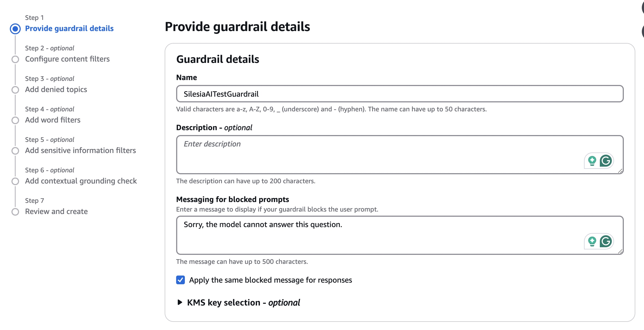Click lightbulb suggestion icon in Description field
Viewport: 644px width, 330px height.
pos(592,161)
